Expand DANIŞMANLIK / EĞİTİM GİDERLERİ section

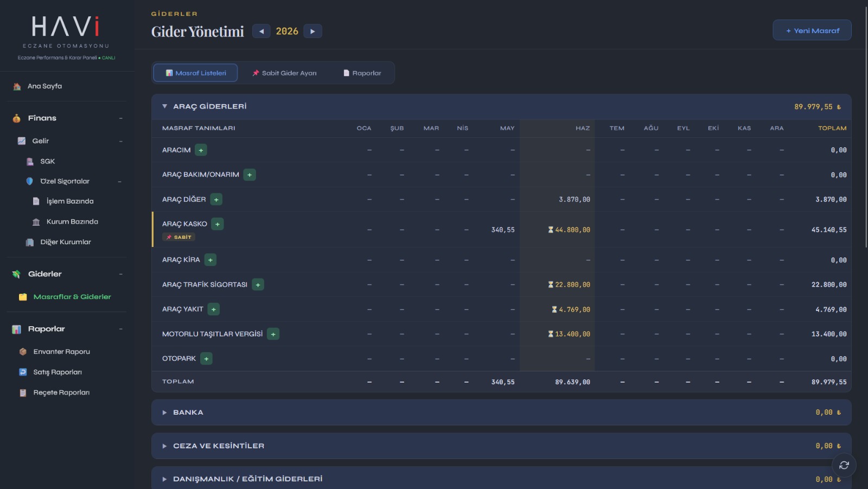[x=164, y=479]
